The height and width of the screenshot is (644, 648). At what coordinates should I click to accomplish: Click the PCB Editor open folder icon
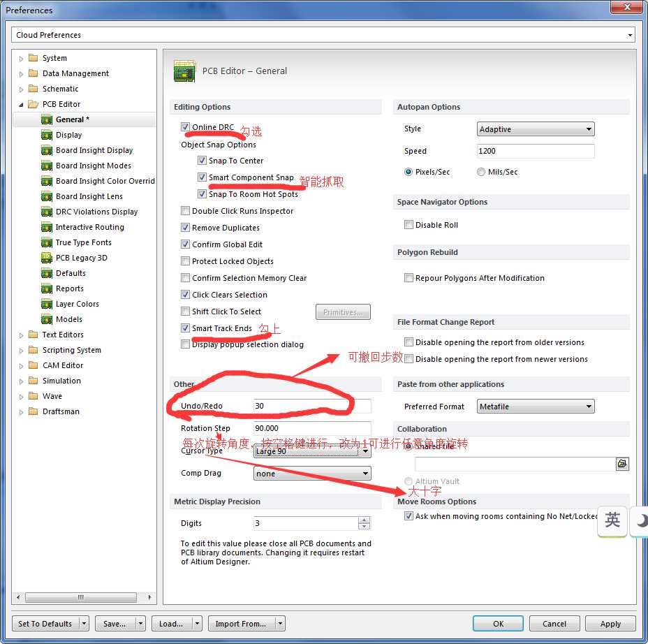[33, 104]
